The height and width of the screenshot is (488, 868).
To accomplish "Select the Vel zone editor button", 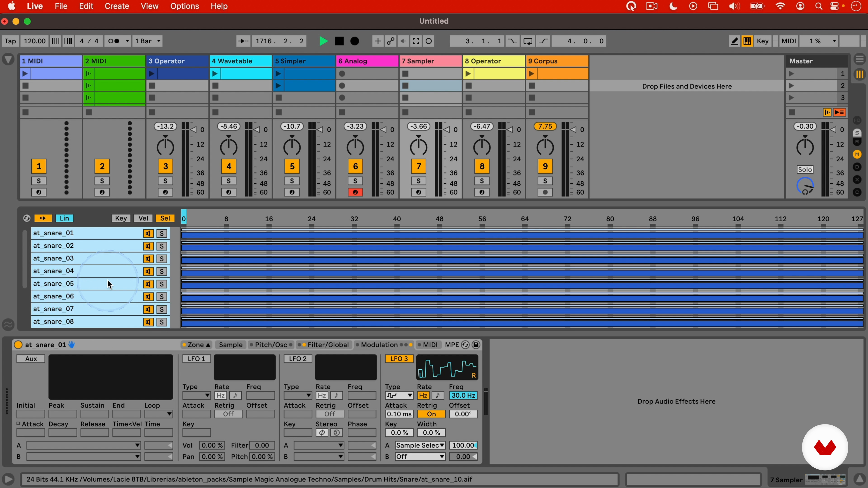I will pos(143,218).
